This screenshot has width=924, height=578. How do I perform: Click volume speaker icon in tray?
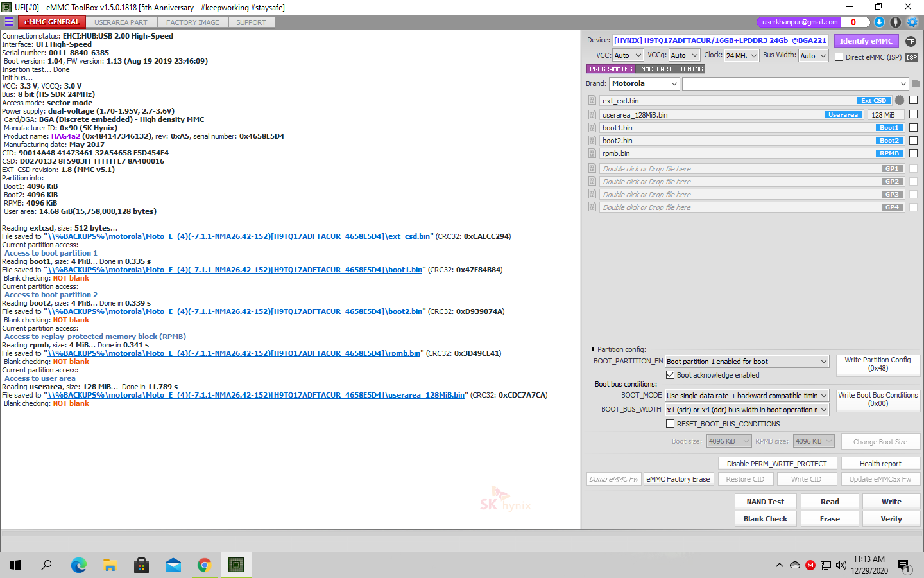click(x=841, y=565)
